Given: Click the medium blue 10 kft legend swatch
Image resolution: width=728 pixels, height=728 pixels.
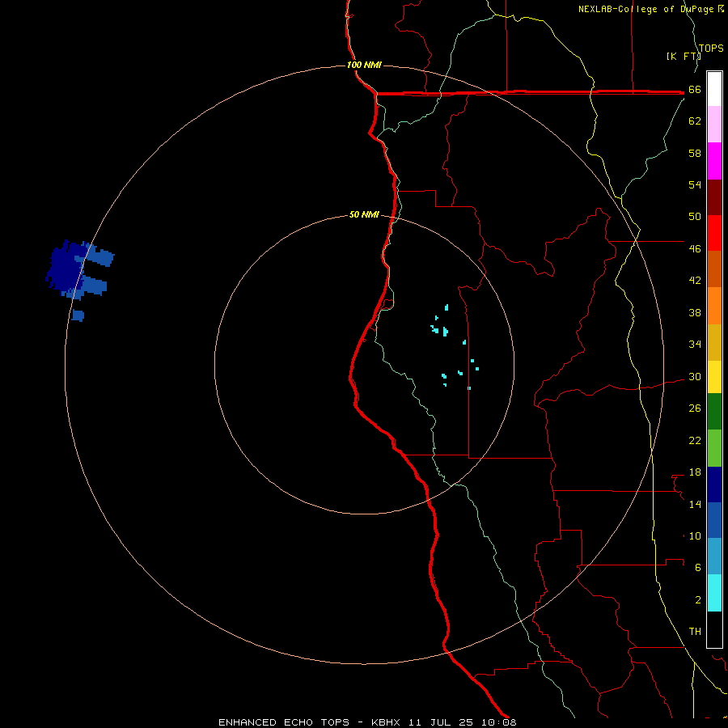Looking at the screenshot, I should coord(714,520).
